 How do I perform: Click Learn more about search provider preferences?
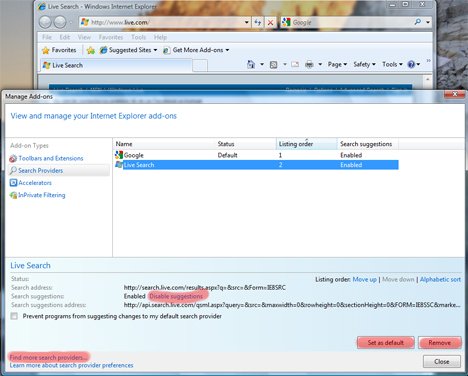pos(71,365)
